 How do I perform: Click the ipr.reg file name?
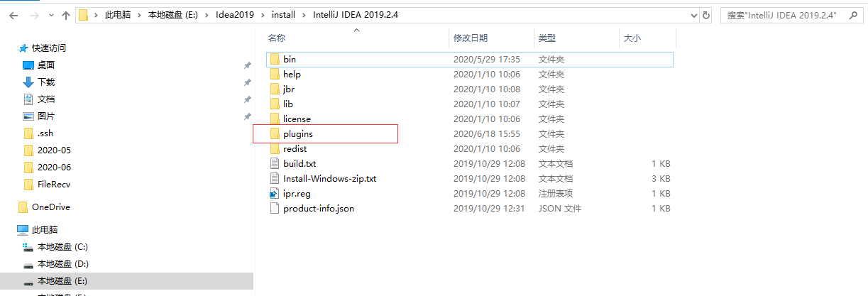tap(296, 193)
